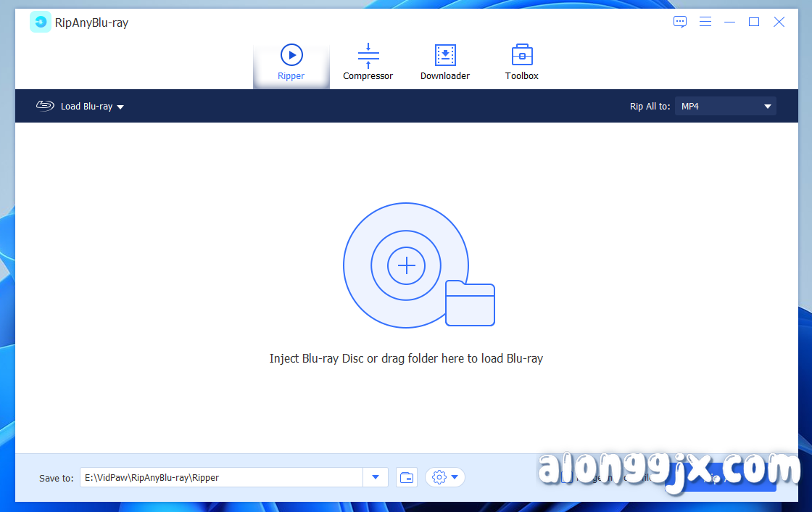
Task: Open the hamburger menu
Action: 705,22
